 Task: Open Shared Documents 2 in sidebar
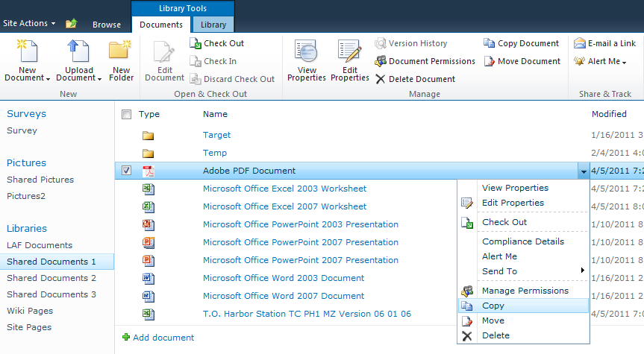(x=51, y=278)
